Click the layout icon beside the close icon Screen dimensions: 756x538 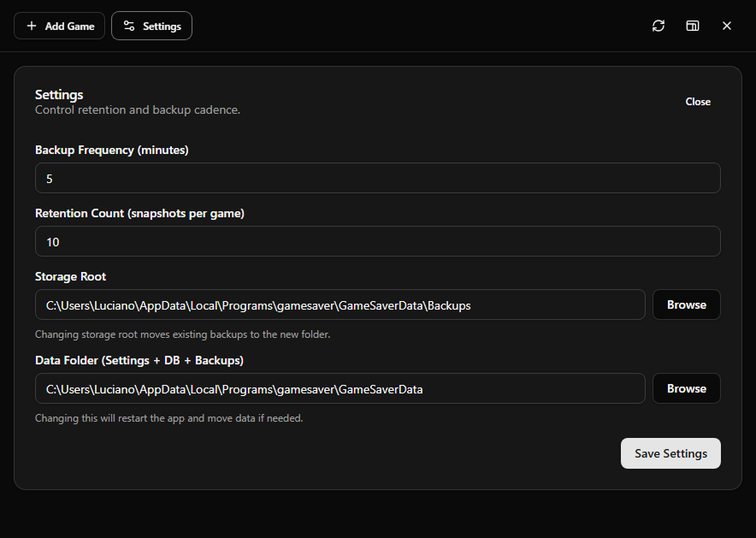click(x=692, y=26)
